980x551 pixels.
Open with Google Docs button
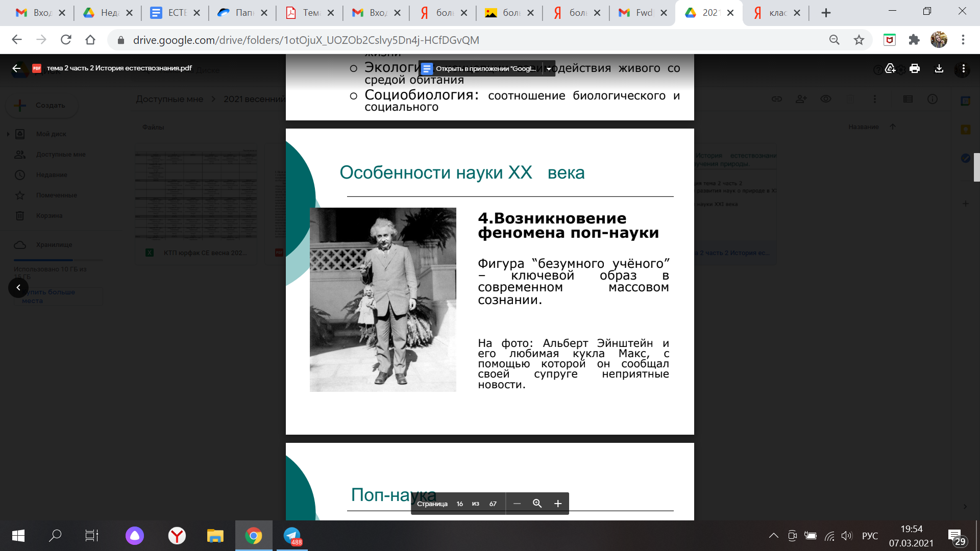click(x=480, y=69)
